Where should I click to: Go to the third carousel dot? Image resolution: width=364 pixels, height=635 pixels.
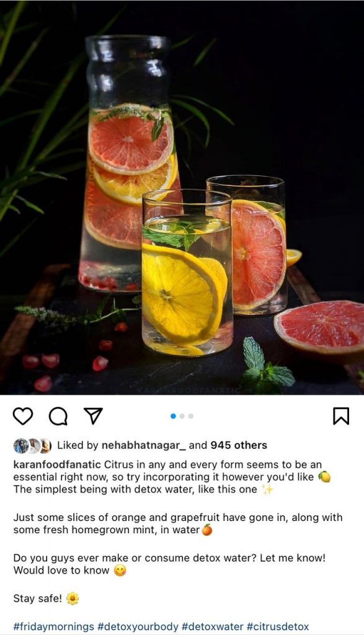191,416
